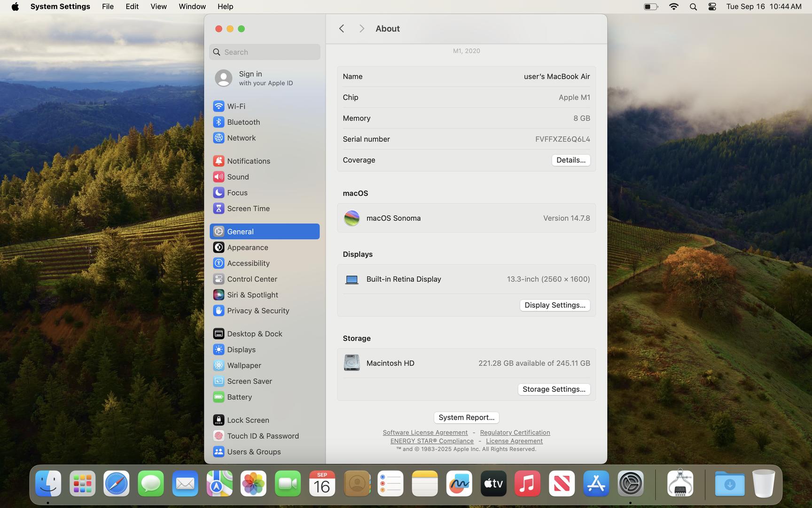
Task: Open the Music app in Dock
Action: click(528, 484)
